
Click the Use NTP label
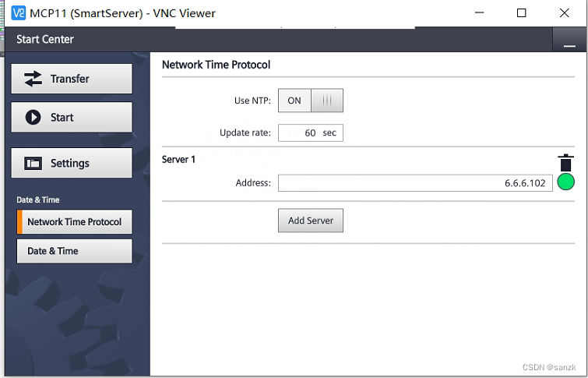click(252, 101)
